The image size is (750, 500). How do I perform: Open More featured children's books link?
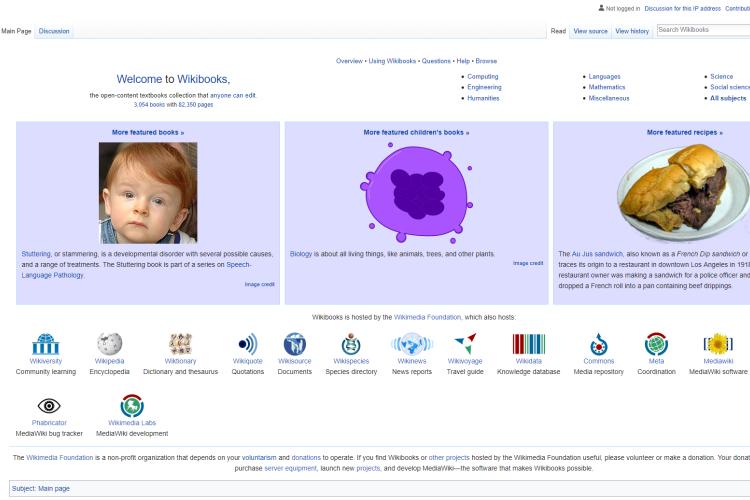[416, 132]
